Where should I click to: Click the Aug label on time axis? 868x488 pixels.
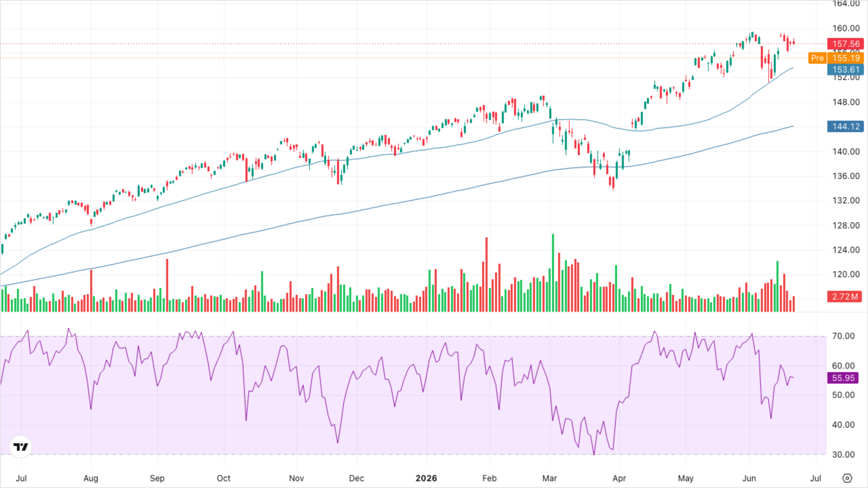click(x=91, y=478)
